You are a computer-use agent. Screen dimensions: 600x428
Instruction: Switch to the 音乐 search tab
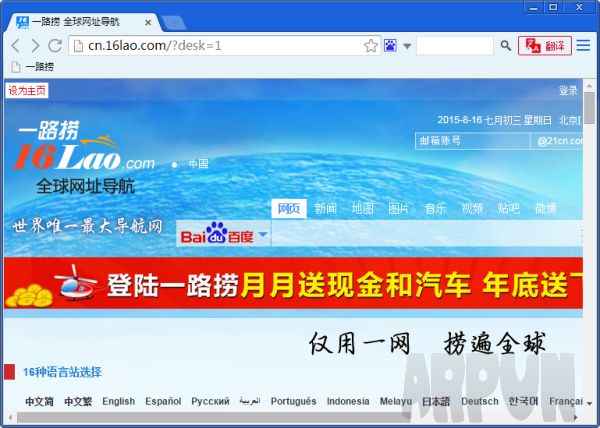coord(435,208)
